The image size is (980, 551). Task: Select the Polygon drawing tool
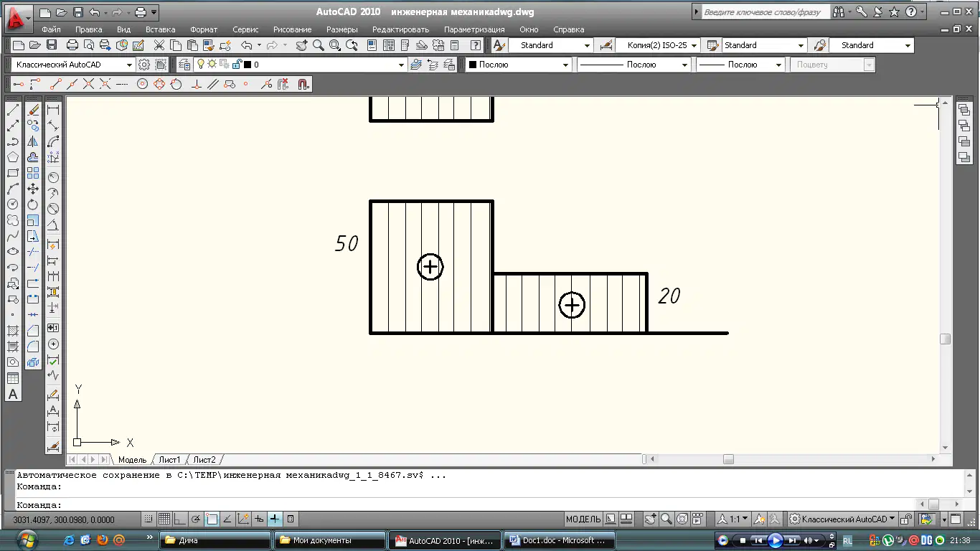coord(13,157)
